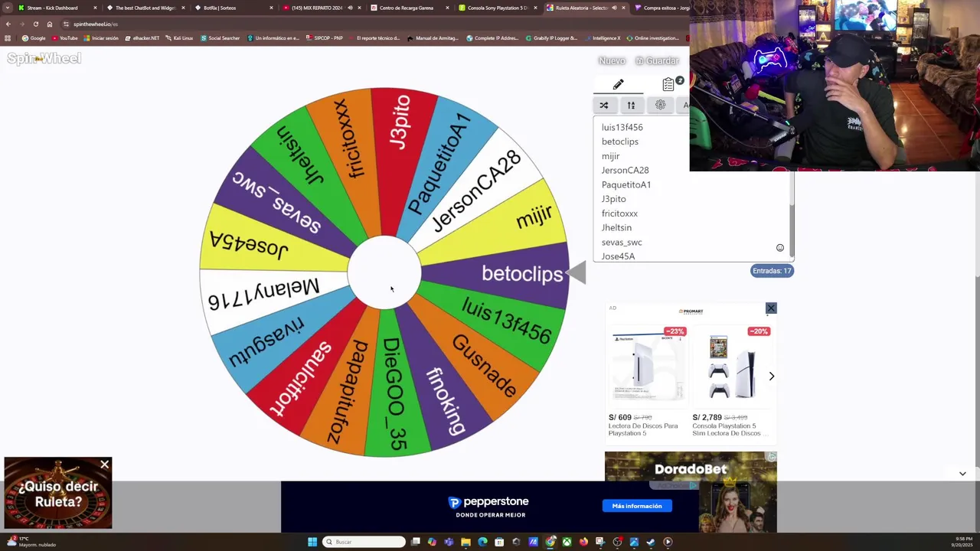980x551 pixels.
Task: Reload the page
Action: [x=35, y=24]
